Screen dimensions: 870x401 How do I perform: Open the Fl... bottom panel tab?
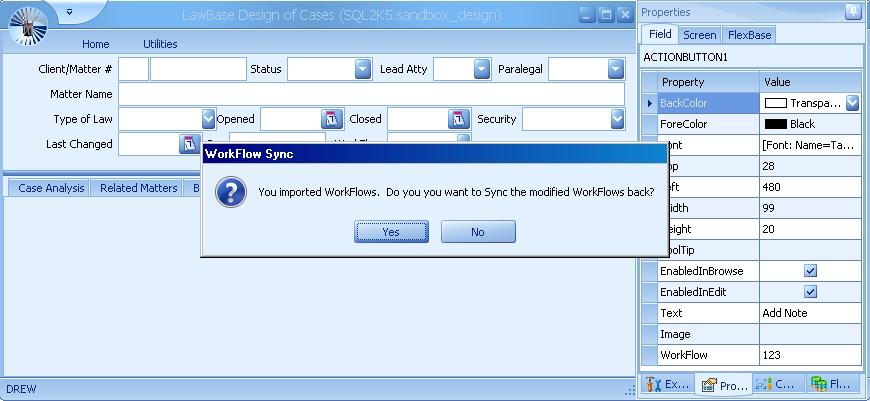833,384
